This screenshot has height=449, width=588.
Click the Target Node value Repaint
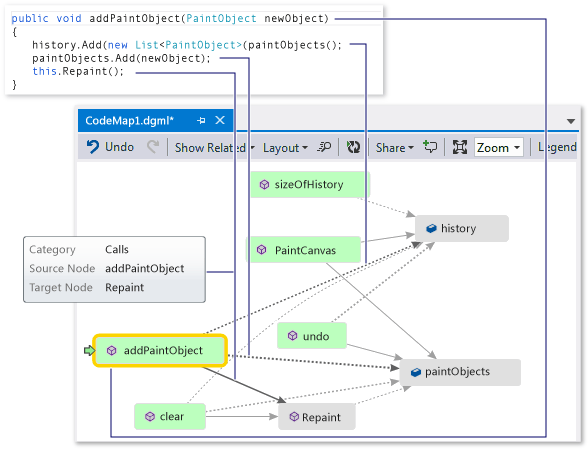pyautogui.click(x=124, y=287)
